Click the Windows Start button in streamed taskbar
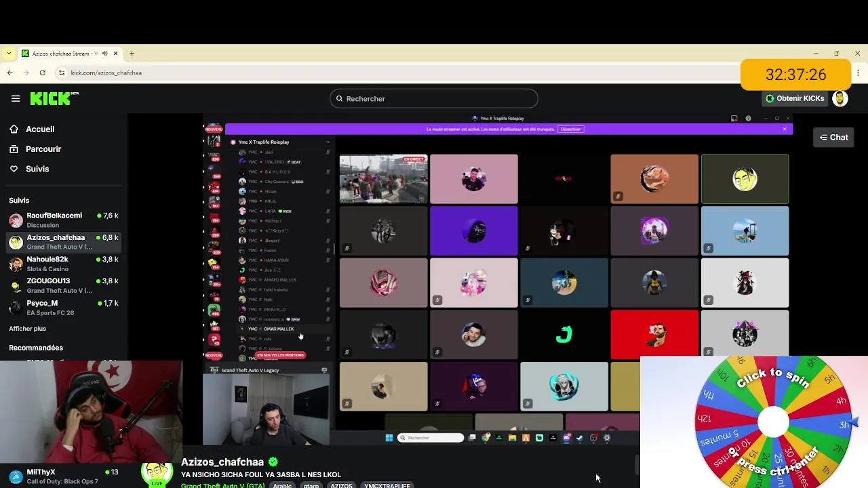 [x=389, y=438]
